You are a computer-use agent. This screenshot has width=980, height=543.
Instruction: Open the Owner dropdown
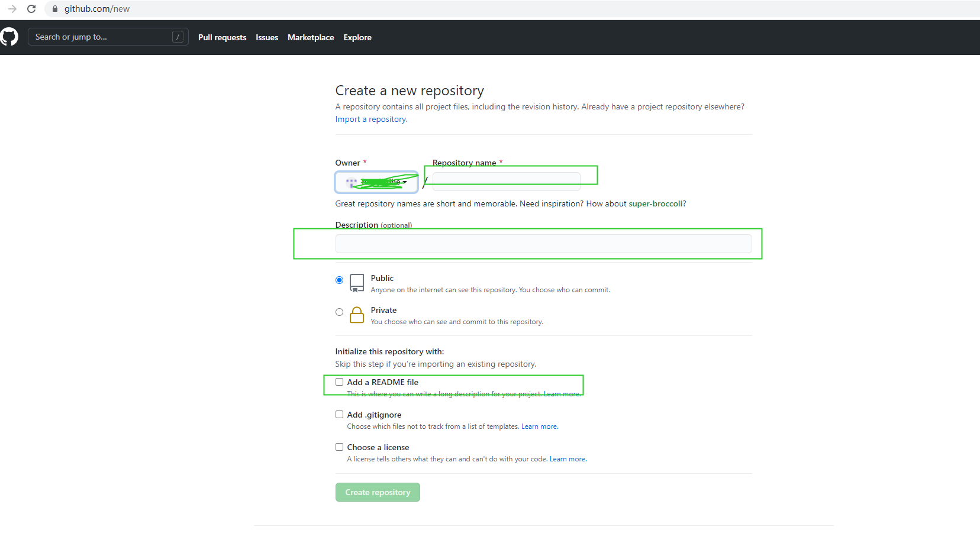376,182
